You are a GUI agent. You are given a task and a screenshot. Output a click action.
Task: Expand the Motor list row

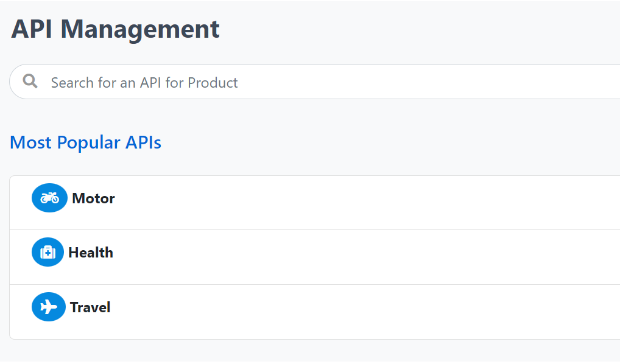315,203
